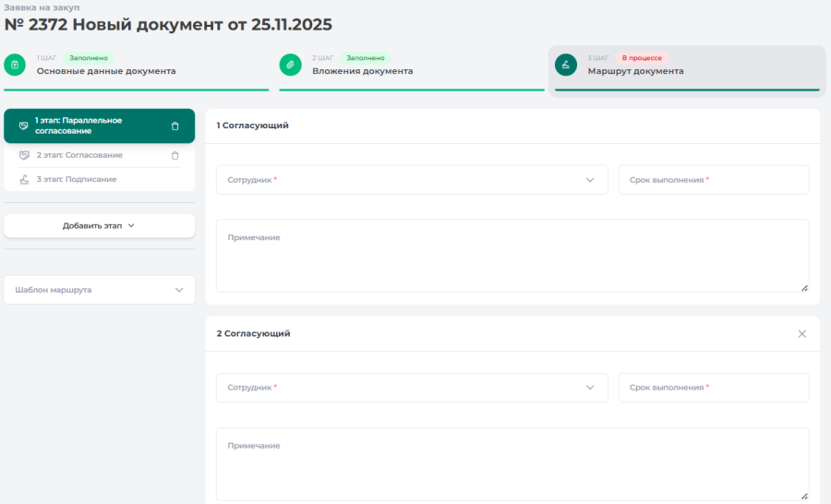831x504 pixels.
Task: Click the step 1 document icon circle
Action: coord(15,65)
